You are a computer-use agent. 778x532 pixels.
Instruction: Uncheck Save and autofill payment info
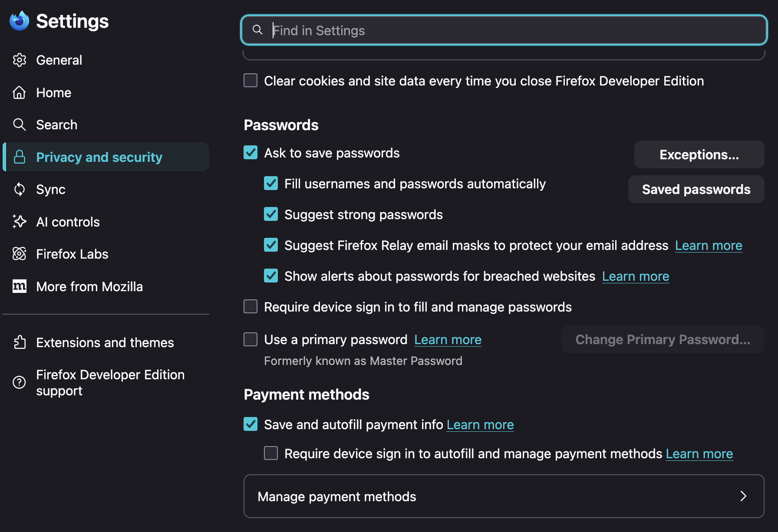251,424
